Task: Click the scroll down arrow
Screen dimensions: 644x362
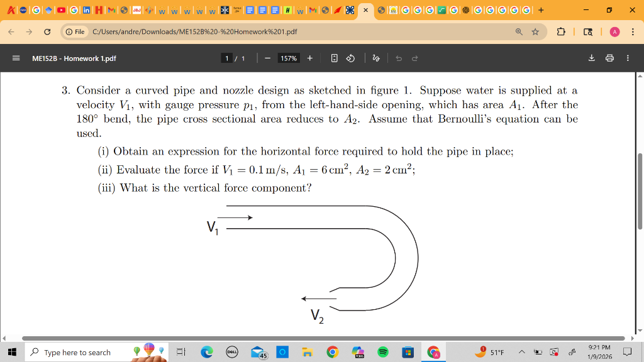Action: [640, 331]
